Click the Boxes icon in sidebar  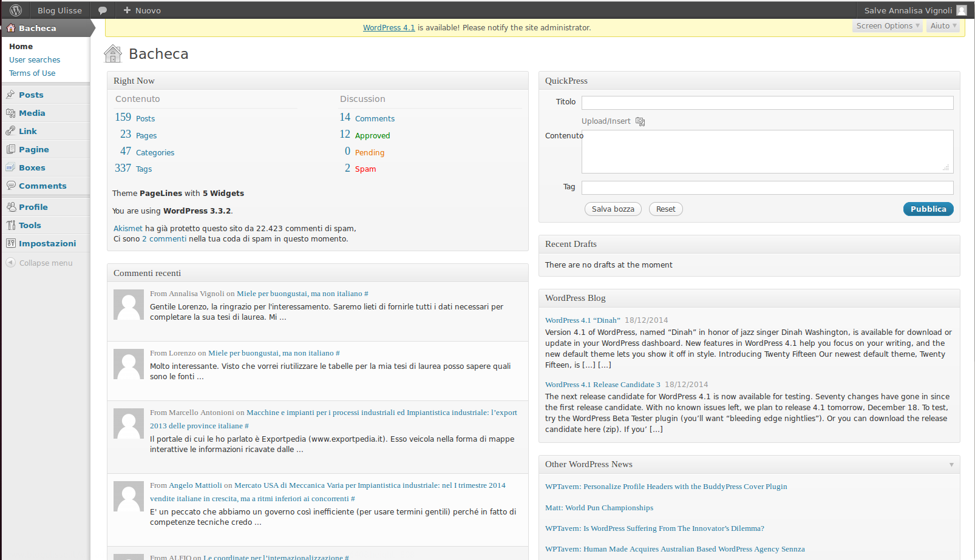(11, 167)
